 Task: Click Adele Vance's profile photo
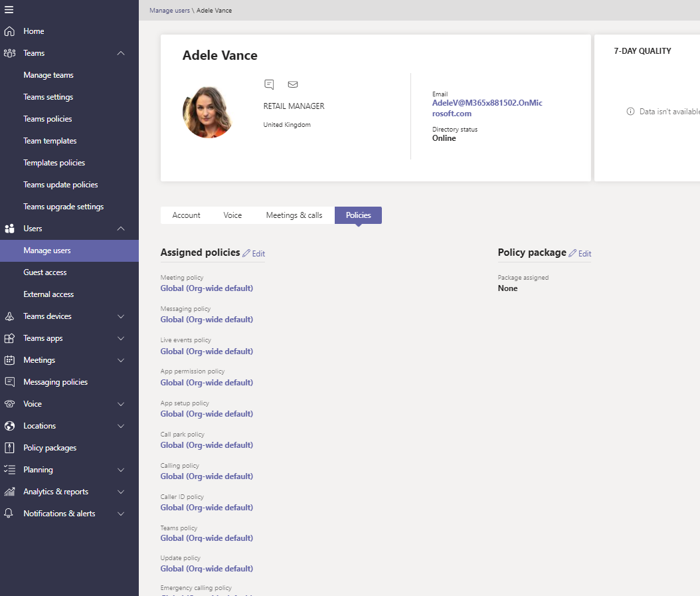[208, 112]
